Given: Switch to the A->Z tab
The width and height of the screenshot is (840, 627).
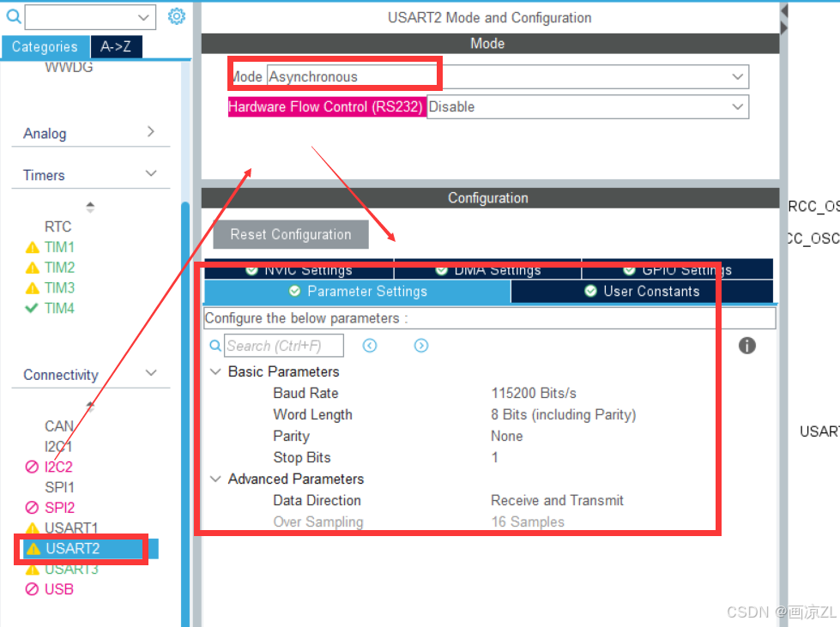Looking at the screenshot, I should [116, 46].
